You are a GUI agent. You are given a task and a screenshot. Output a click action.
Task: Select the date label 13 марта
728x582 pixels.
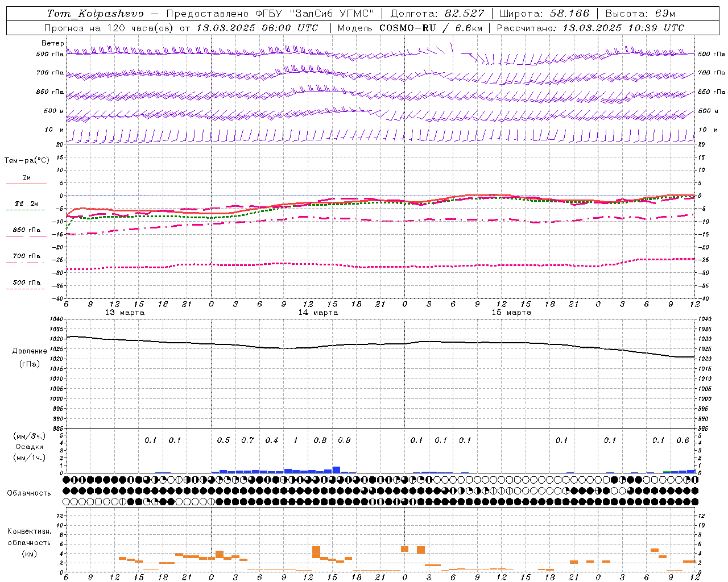(125, 313)
